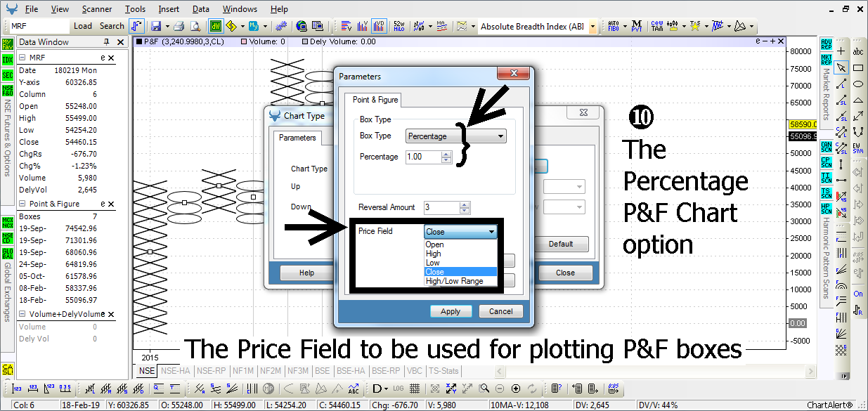Open the Price Field dropdown
This screenshot has height=411, width=868.
[460, 231]
